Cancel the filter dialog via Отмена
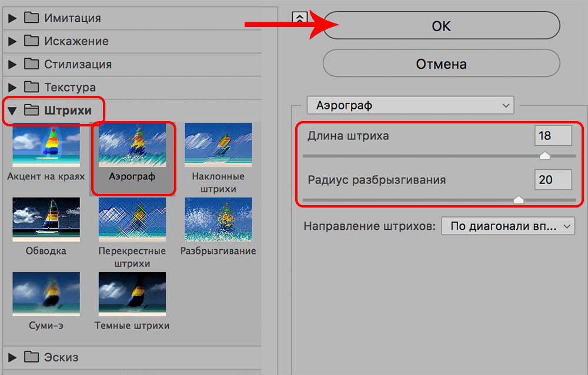 [441, 63]
